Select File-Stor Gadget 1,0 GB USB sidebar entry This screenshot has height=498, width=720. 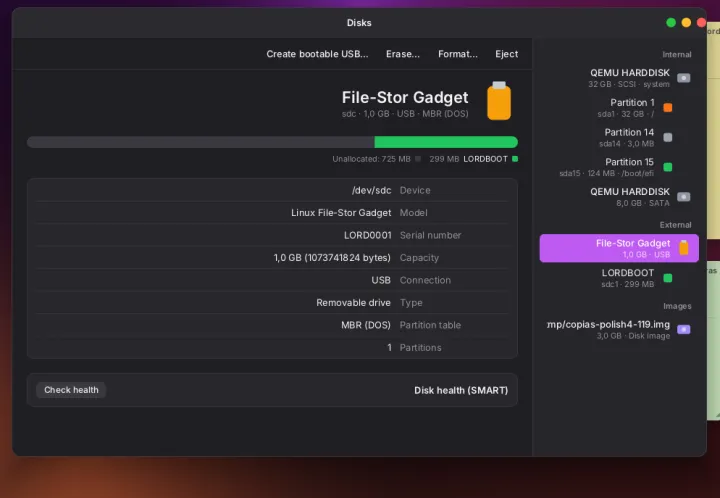(619, 248)
